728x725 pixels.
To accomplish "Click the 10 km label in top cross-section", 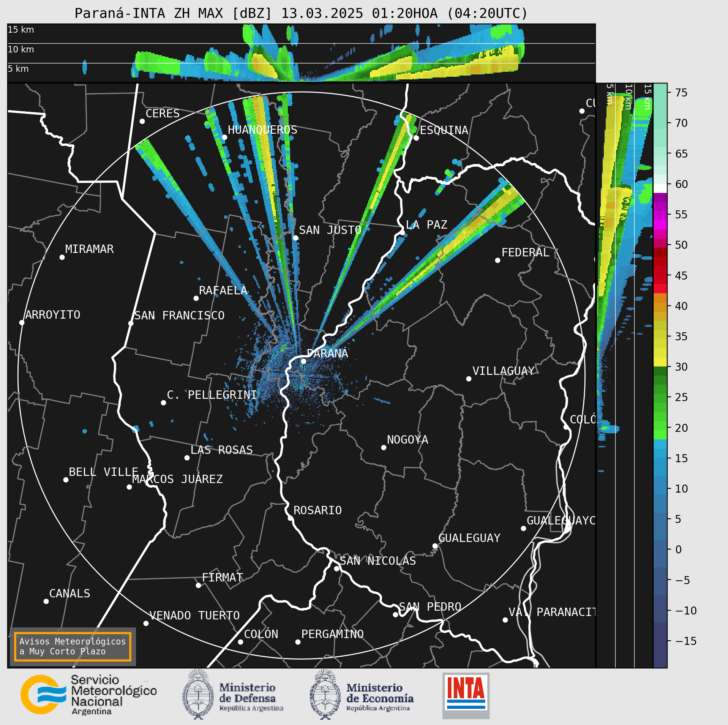I will pos(21,49).
